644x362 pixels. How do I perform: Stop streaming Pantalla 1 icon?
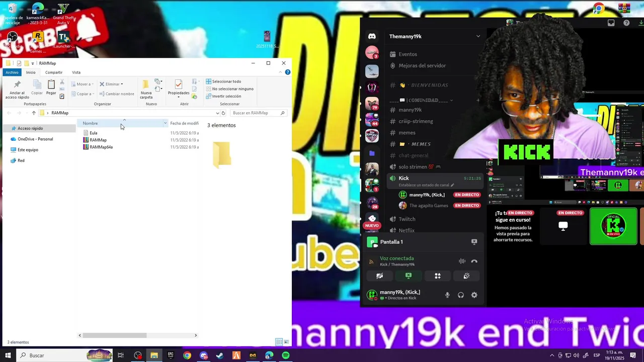click(x=474, y=242)
